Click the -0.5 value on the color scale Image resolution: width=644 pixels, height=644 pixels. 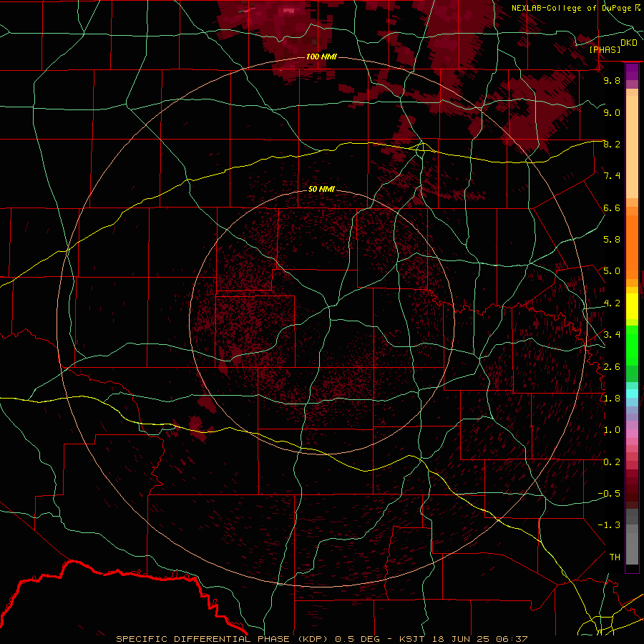point(609,494)
